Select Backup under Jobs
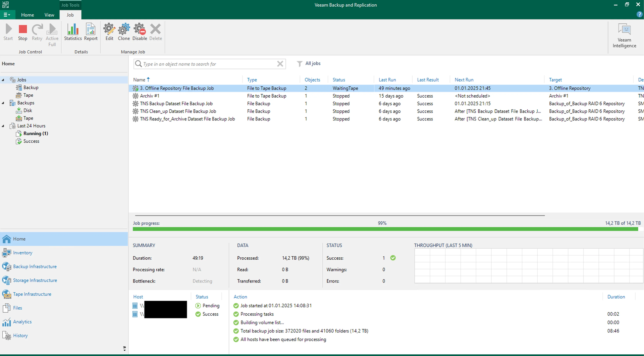 pos(31,88)
